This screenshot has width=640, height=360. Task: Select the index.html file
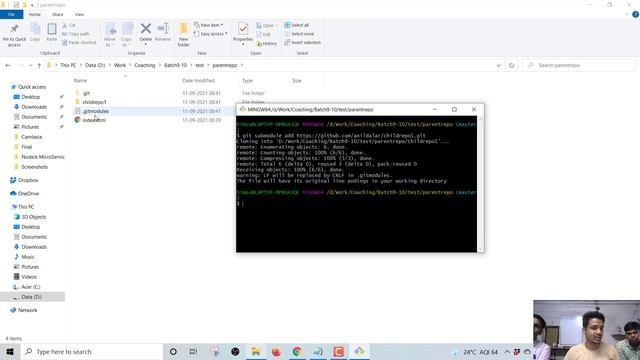[94, 120]
